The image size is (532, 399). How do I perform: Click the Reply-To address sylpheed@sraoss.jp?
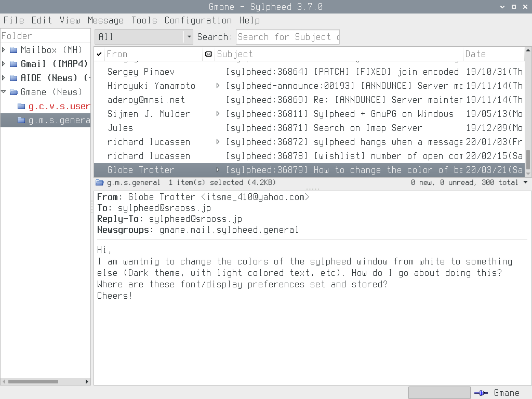pyautogui.click(x=195, y=219)
